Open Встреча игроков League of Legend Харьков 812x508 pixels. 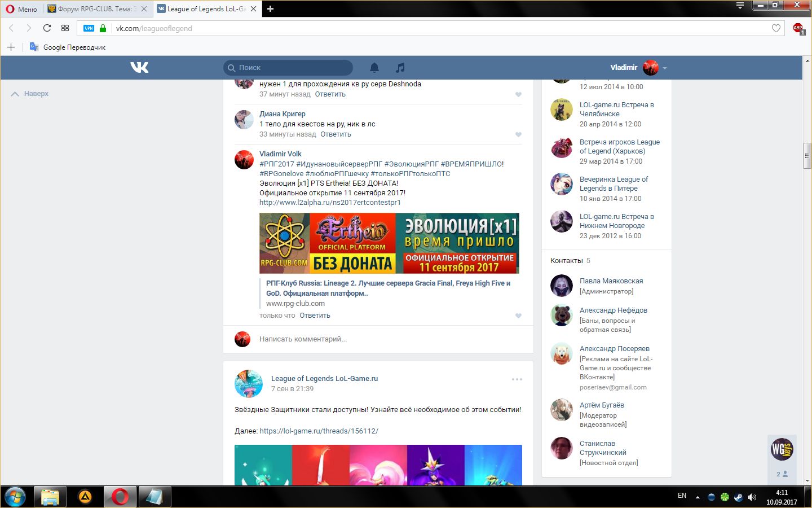(620, 146)
